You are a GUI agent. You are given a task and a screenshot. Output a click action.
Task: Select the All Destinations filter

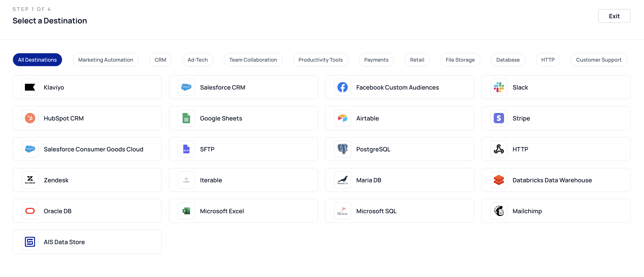click(x=37, y=60)
